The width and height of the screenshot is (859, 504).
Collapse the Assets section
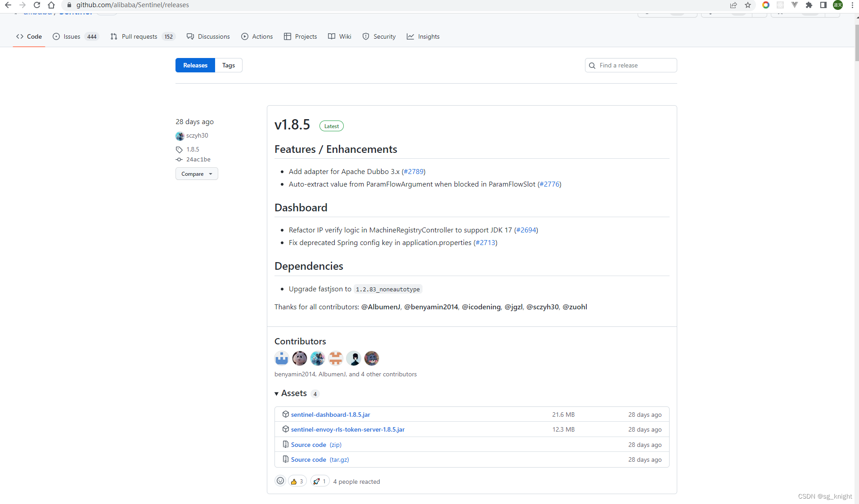coord(277,393)
